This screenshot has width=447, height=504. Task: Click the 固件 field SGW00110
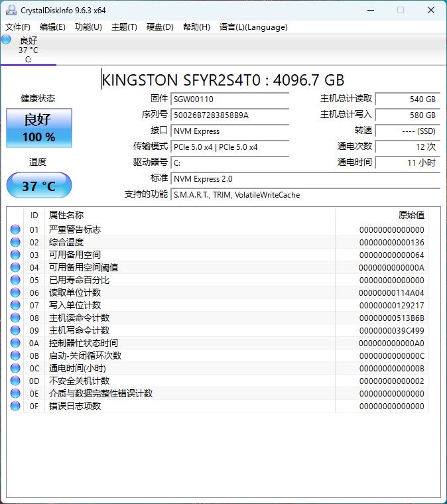point(229,99)
